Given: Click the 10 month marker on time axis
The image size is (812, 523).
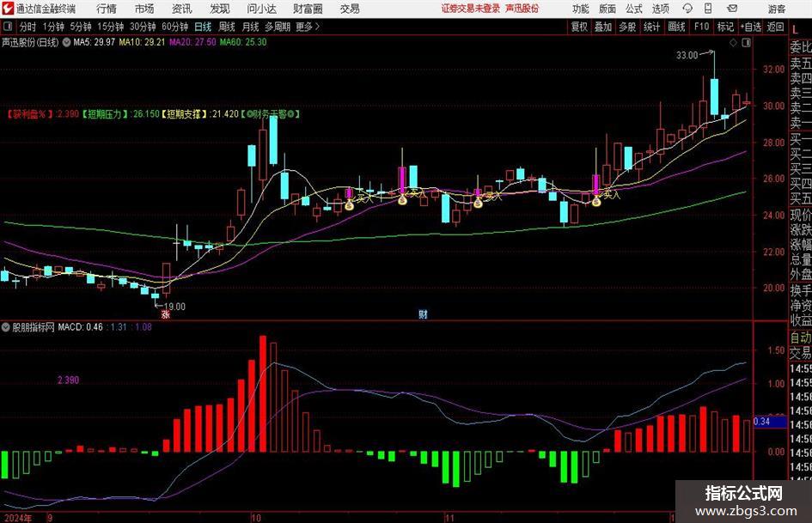Looking at the screenshot, I should tap(255, 517).
